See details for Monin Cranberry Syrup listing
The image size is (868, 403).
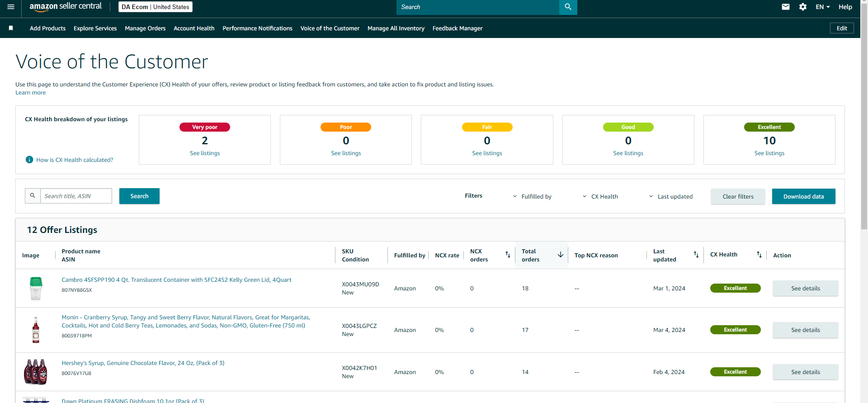pyautogui.click(x=805, y=330)
